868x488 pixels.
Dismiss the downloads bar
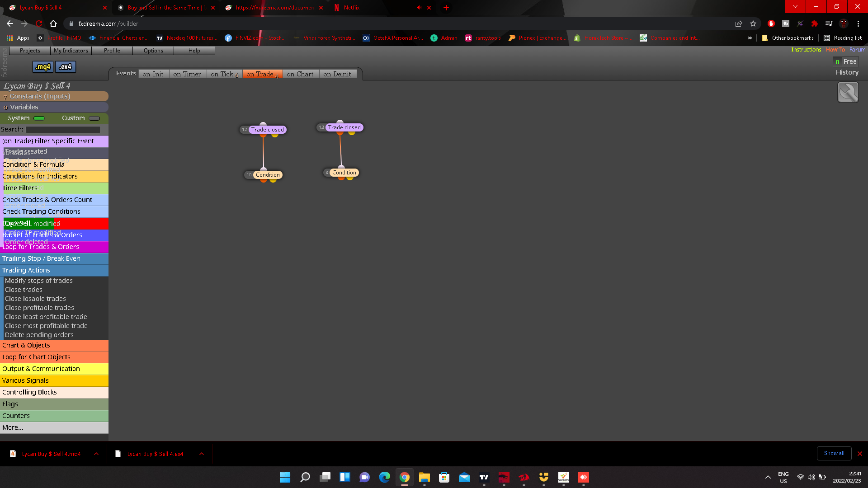pyautogui.click(x=860, y=454)
